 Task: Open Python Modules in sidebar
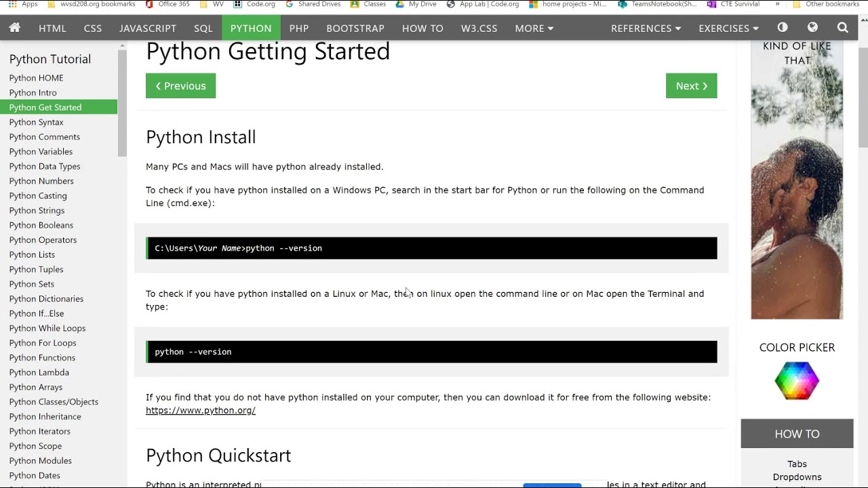click(40, 461)
